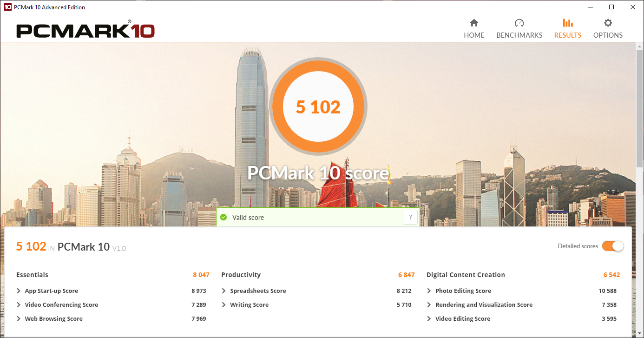
Task: Click the Valid score text
Action: 248,218
